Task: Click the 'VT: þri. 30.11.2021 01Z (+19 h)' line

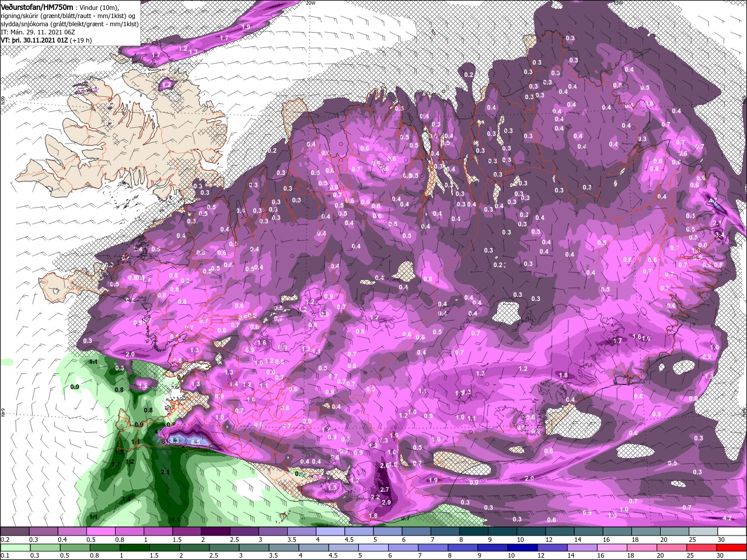Action: click(46, 40)
